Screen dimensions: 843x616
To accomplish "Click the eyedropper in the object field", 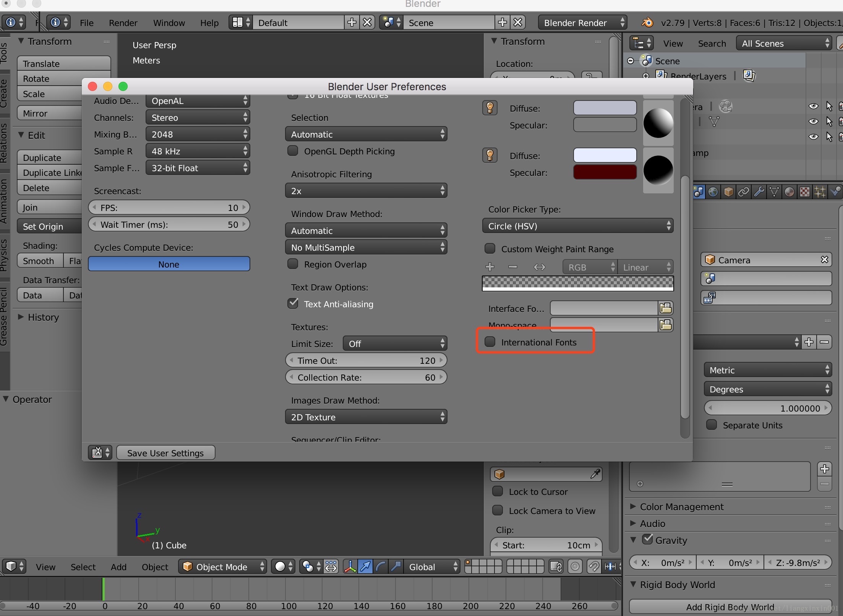I will coord(595,474).
